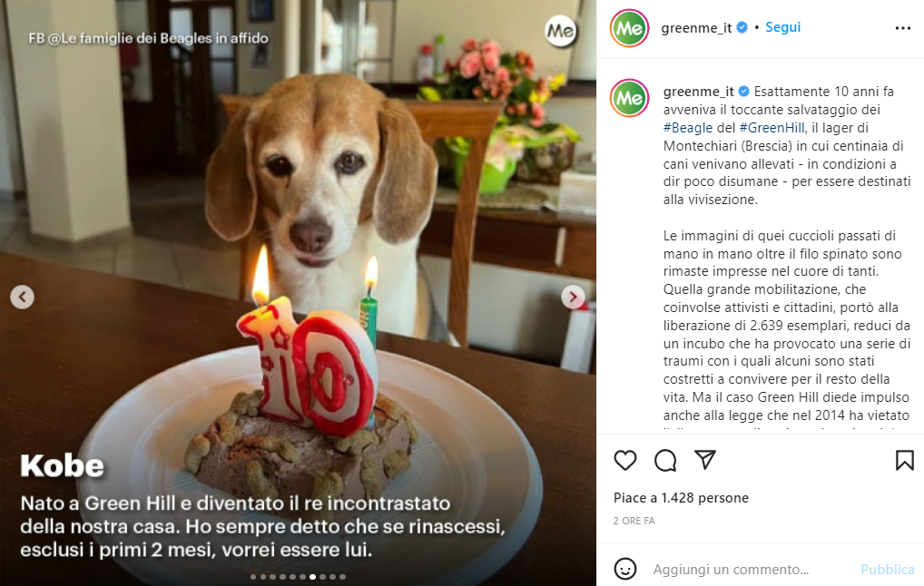
Task: Open comments via the speech bubble icon
Action: pyautogui.click(x=665, y=460)
